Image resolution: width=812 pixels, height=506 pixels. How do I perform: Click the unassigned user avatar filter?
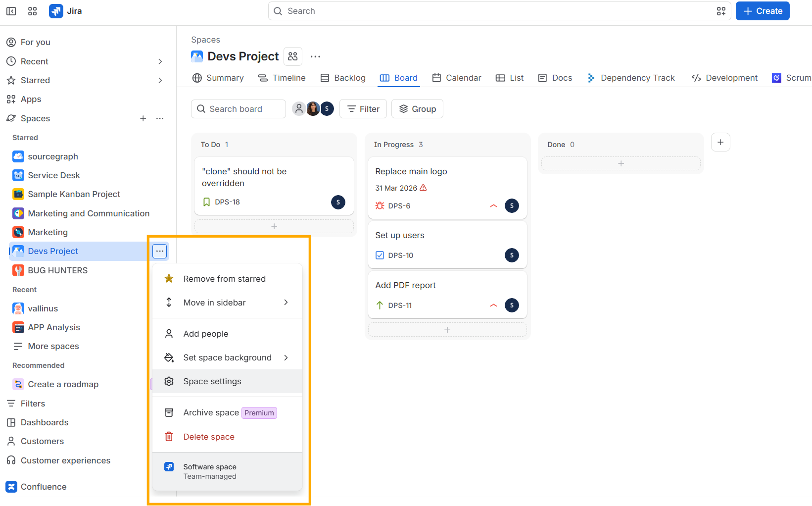(299, 109)
